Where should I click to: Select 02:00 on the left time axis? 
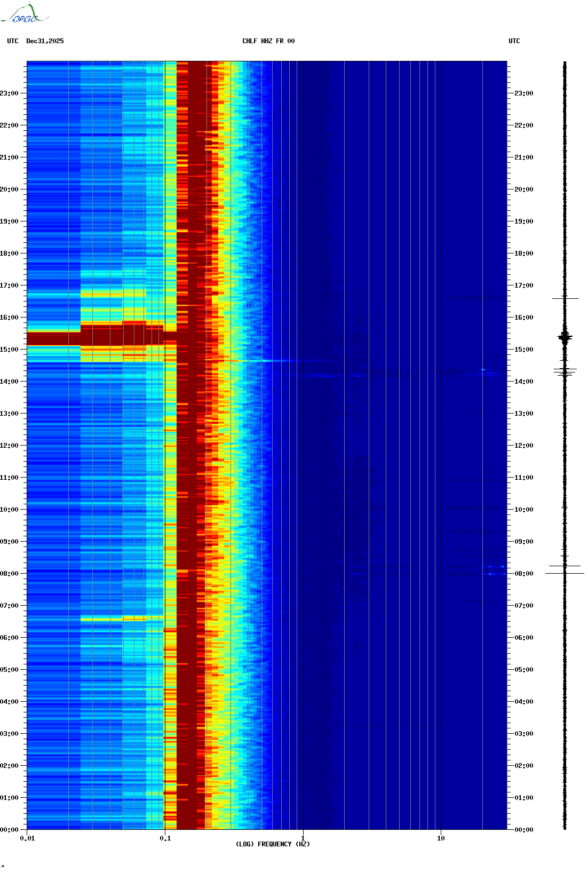pos(9,766)
